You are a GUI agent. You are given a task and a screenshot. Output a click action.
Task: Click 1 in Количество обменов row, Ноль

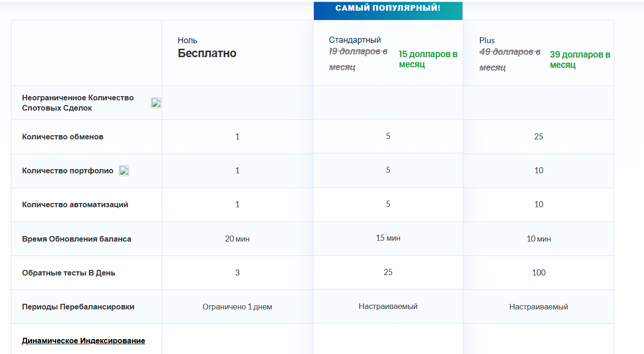coord(237,137)
